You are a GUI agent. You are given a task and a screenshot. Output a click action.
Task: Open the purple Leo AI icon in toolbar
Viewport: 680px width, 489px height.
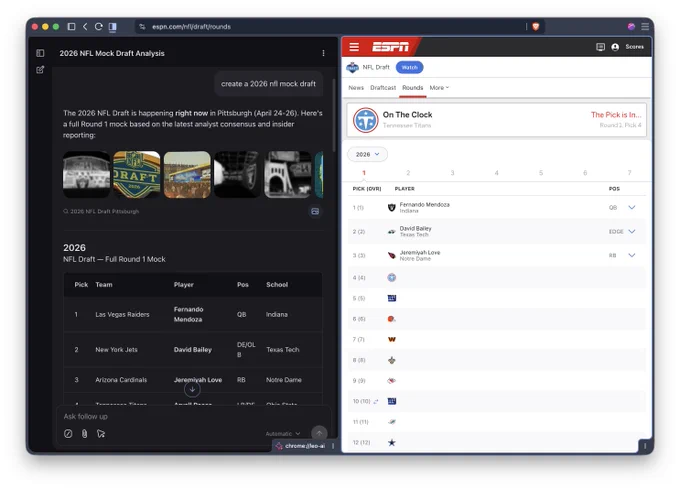pyautogui.click(x=631, y=26)
